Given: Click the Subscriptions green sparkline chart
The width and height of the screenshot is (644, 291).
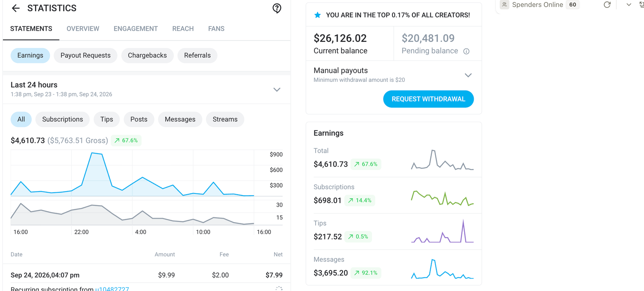Looking at the screenshot, I should 442,197.
